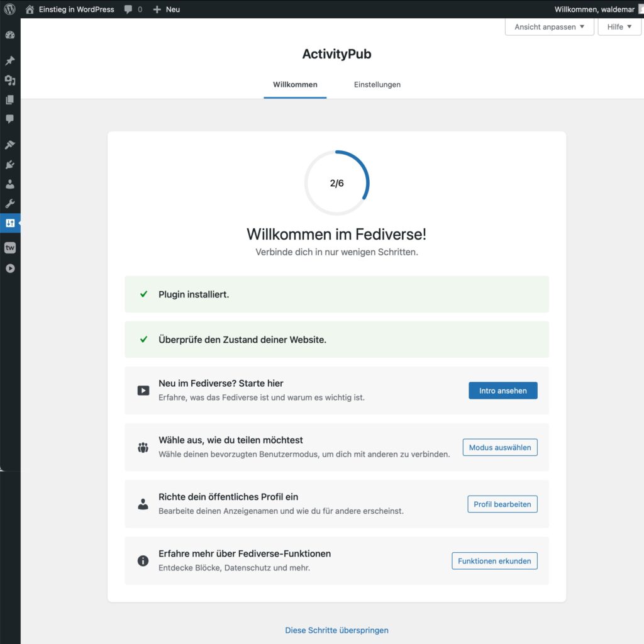Click the collapse menu play-circle icon
Image resolution: width=644 pixels, height=644 pixels.
(10, 268)
